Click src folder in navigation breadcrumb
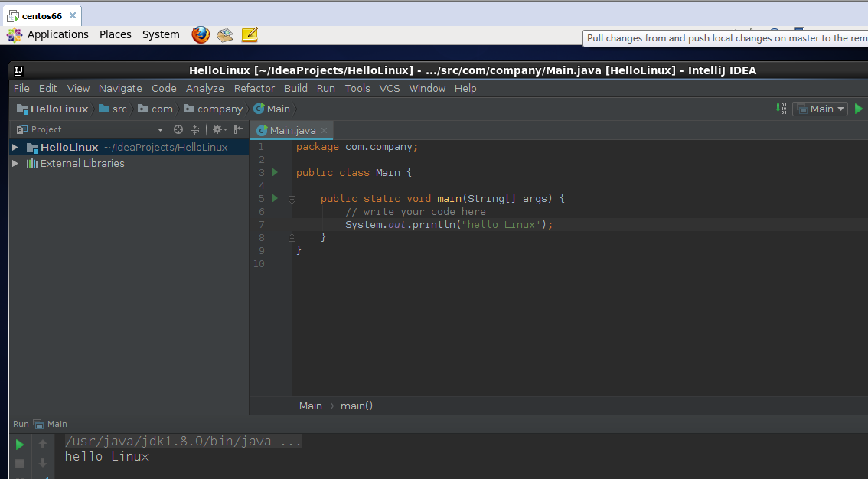868x479 pixels. (113, 109)
